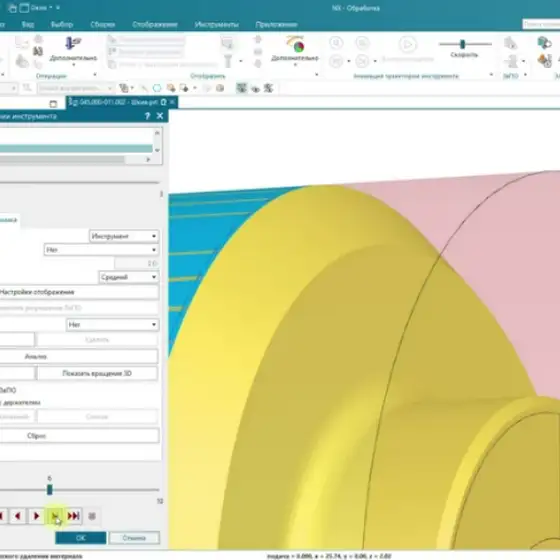Click the Отмена cancel button

tap(134, 538)
